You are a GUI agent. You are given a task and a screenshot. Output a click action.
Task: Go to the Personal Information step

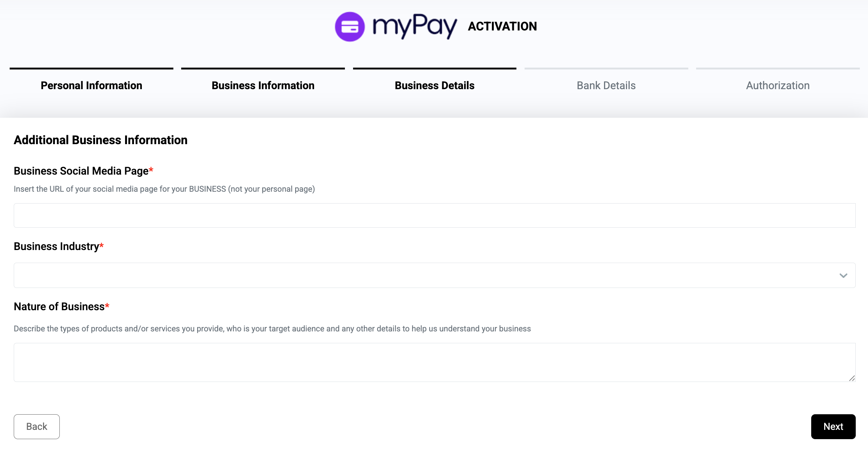[91, 85]
